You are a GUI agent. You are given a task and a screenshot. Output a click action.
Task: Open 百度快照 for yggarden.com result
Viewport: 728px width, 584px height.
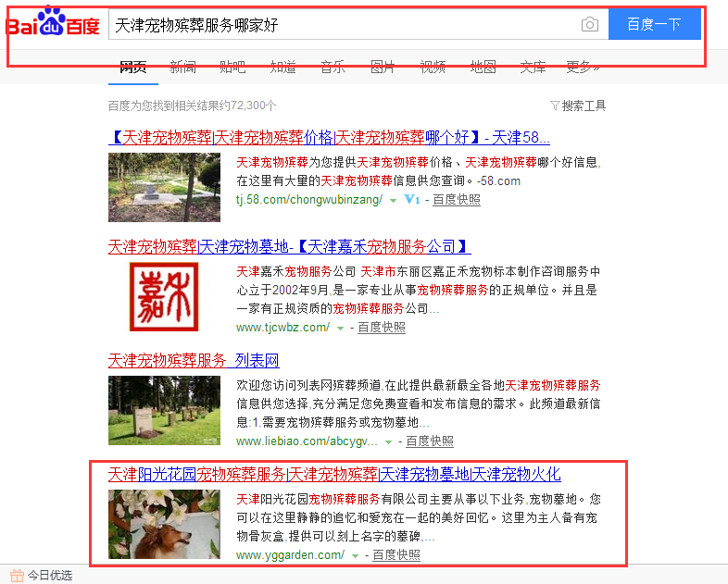[396, 554]
